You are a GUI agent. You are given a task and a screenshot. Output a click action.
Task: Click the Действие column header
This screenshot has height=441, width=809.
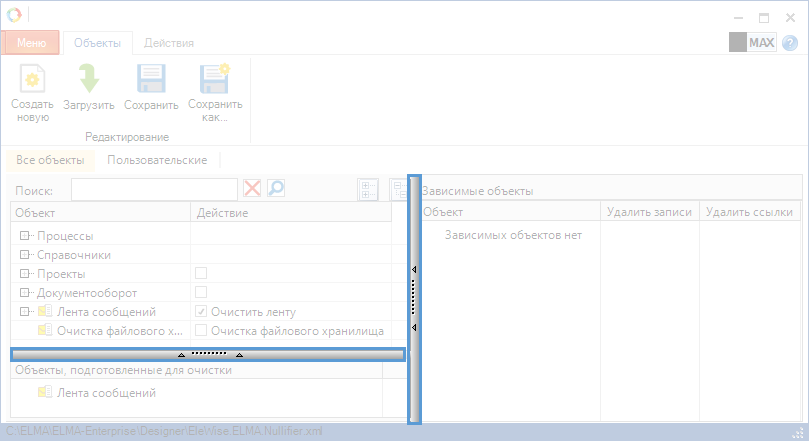point(292,213)
